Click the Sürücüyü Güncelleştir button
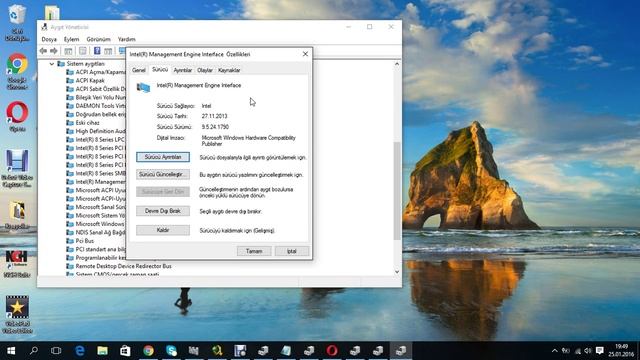Viewport: 640px width, 360px height. 163,174
